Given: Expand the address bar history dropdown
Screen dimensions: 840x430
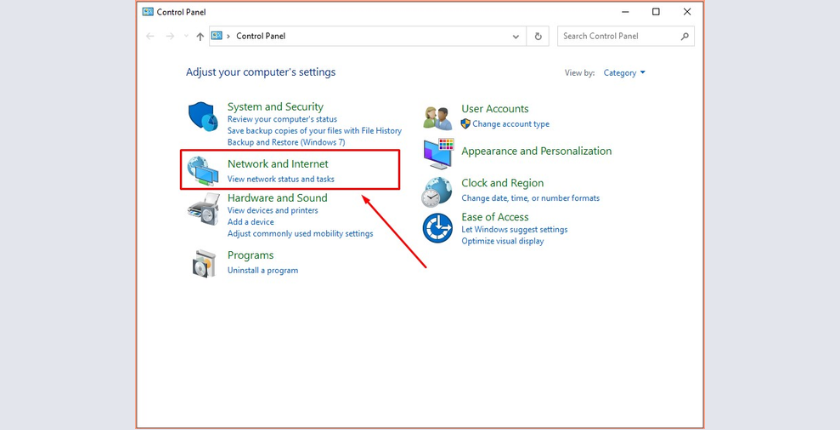Looking at the screenshot, I should 515,36.
